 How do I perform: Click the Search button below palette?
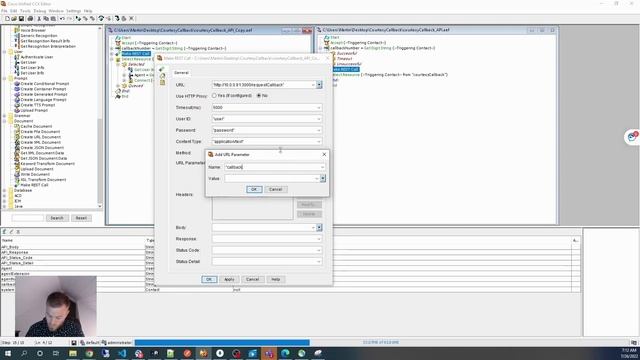57,218
